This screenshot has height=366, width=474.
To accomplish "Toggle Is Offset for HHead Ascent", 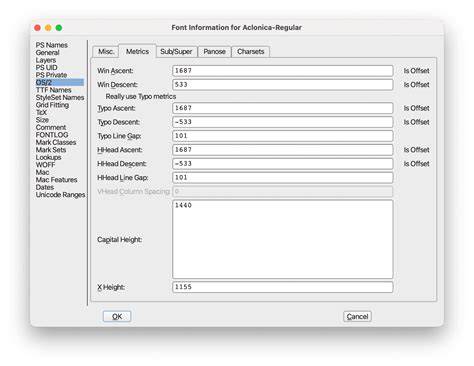I will coord(416,150).
